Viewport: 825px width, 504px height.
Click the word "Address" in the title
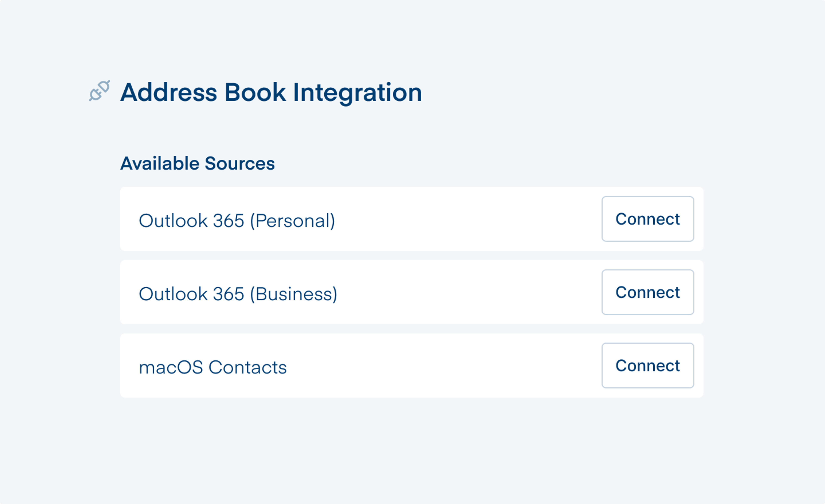(168, 93)
